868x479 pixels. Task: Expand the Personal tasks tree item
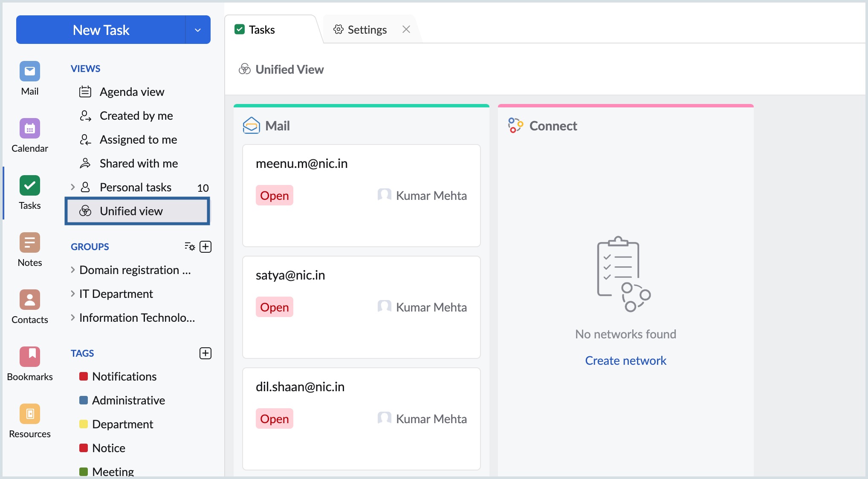73,187
